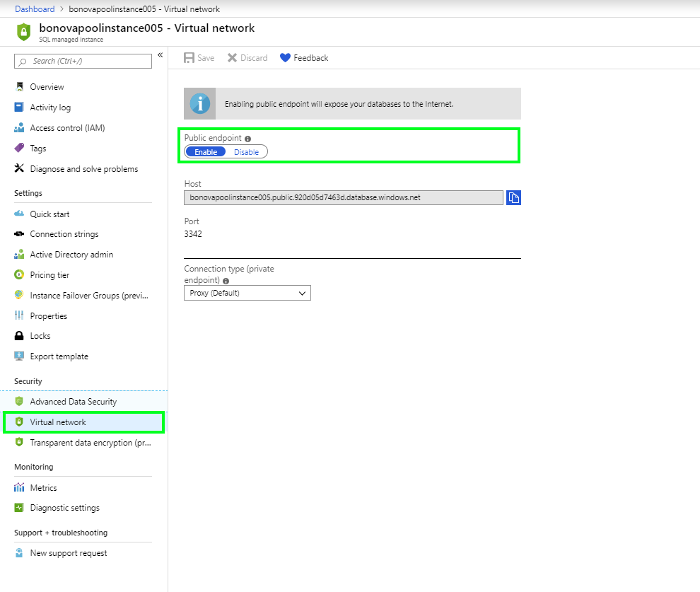Click the Pricing tier circle icon
Viewport: 700px width, 592px height.
tap(19, 274)
